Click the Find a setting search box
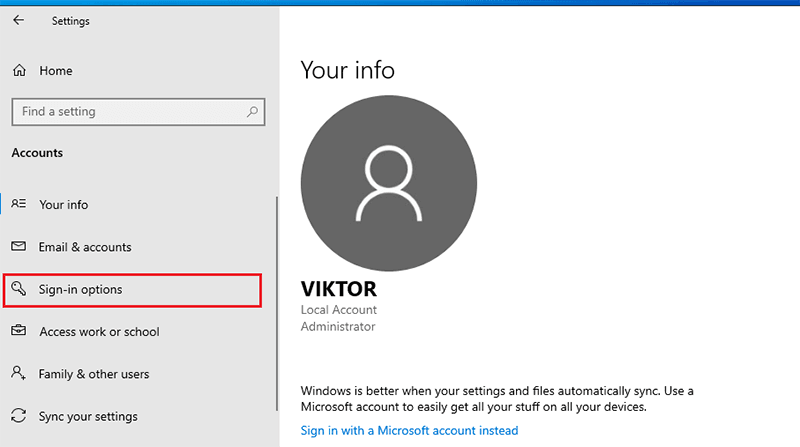 [x=138, y=112]
